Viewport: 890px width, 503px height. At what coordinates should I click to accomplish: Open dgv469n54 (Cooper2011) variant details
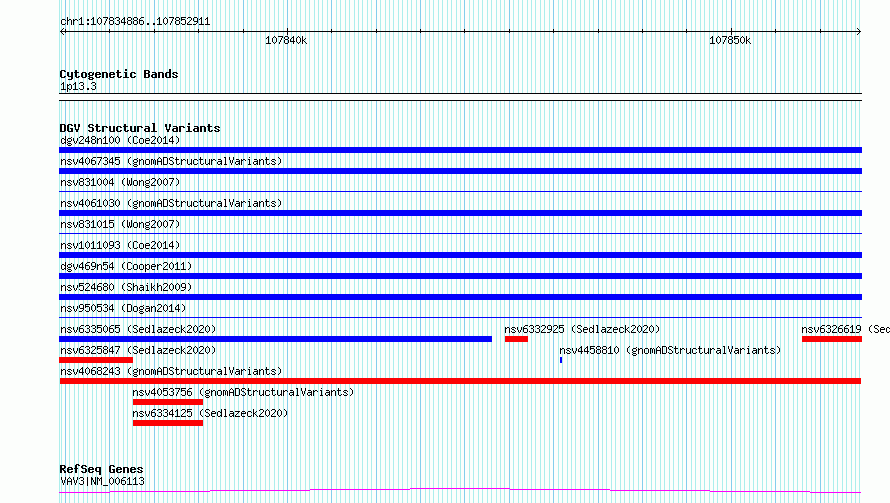[126, 266]
